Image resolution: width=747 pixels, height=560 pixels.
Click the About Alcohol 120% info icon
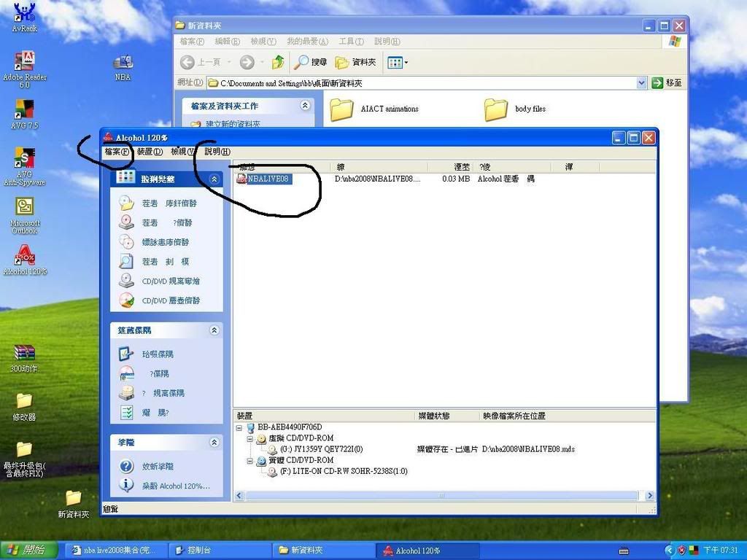coord(126,485)
